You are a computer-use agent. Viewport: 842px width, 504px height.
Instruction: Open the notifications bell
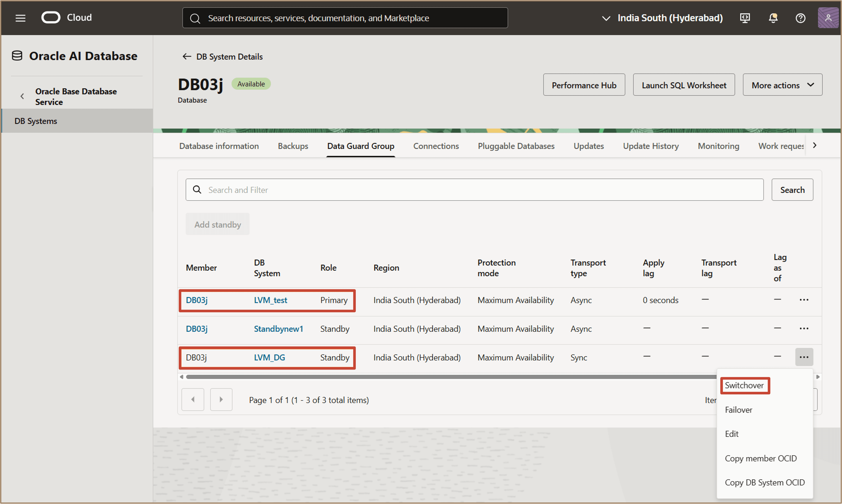773,18
